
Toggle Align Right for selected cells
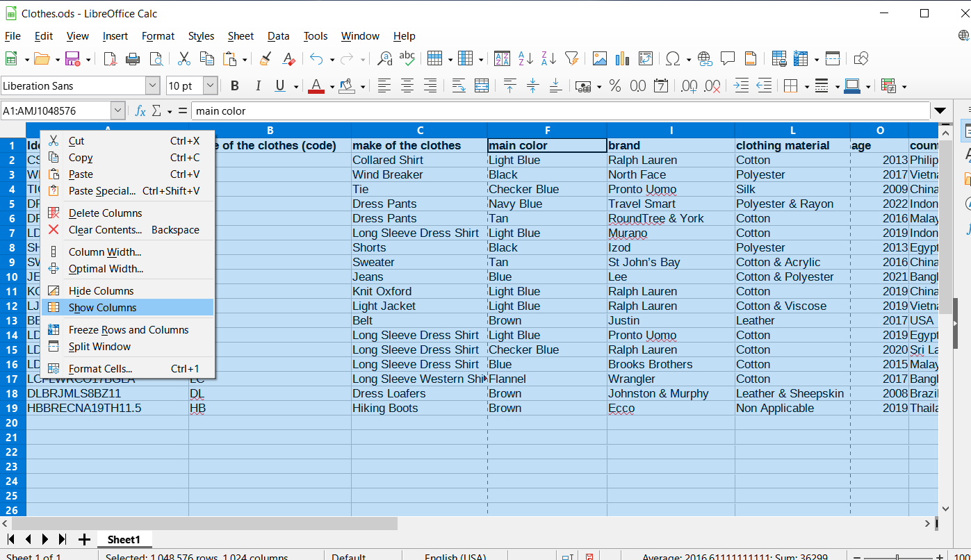[430, 86]
